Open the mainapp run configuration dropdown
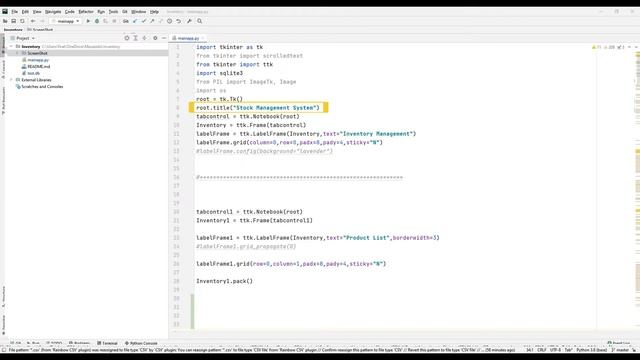 [x=65, y=21]
